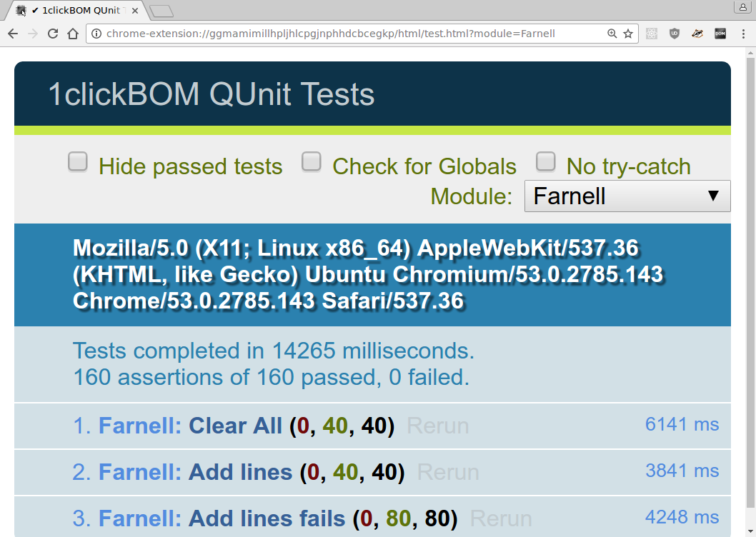Reload the test page

(52, 34)
